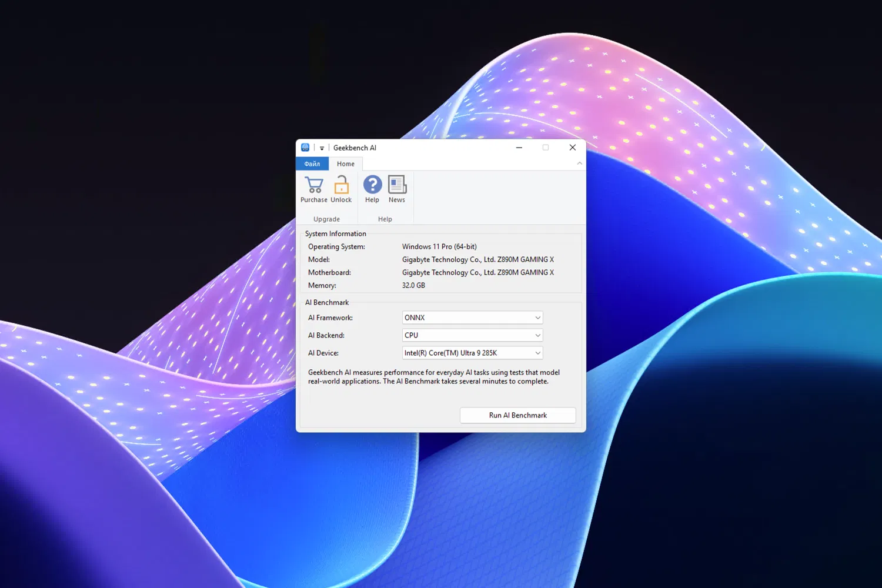Click the Geekbench AI description paragraph
The image size is (882, 588).
coord(434,377)
